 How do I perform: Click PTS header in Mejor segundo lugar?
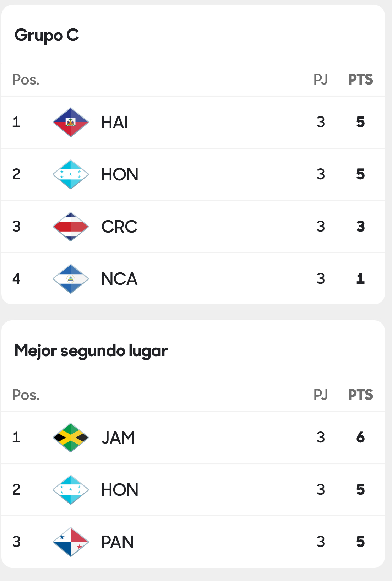360,395
